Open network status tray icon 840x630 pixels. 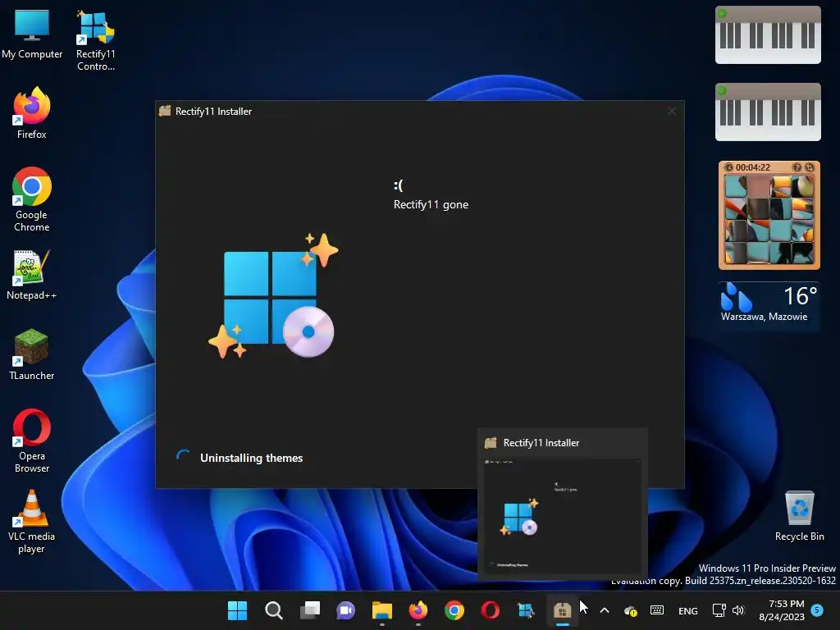(719, 610)
